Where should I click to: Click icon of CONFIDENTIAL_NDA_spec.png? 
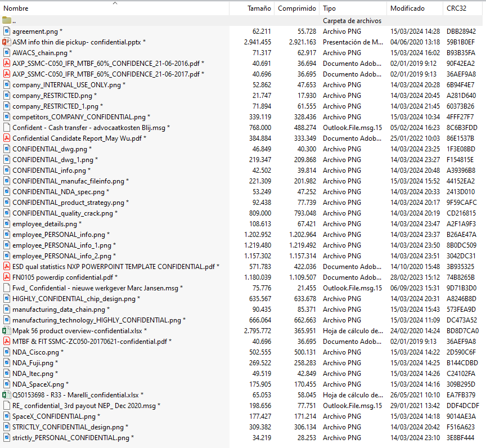click(7, 191)
